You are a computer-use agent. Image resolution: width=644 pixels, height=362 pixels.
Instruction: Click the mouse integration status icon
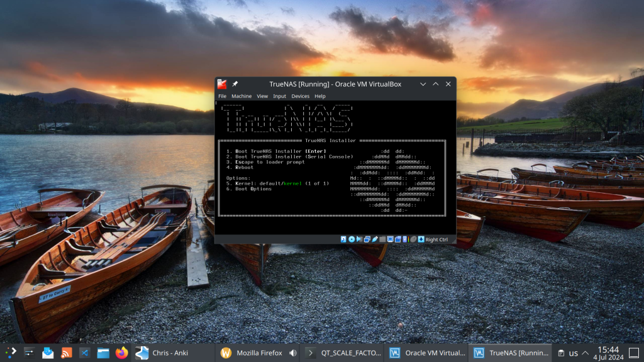pyautogui.click(x=413, y=239)
